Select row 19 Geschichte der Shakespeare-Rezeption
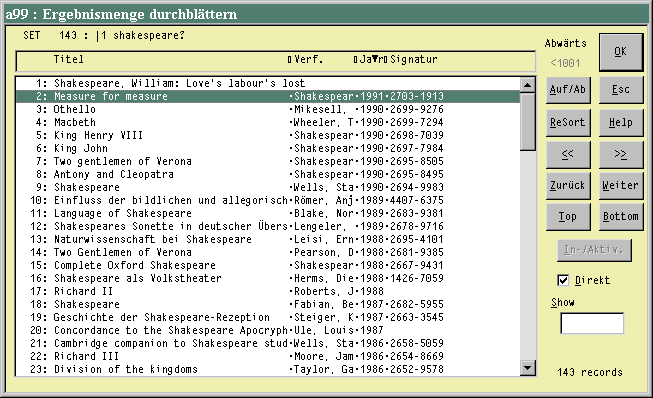 pos(268,317)
